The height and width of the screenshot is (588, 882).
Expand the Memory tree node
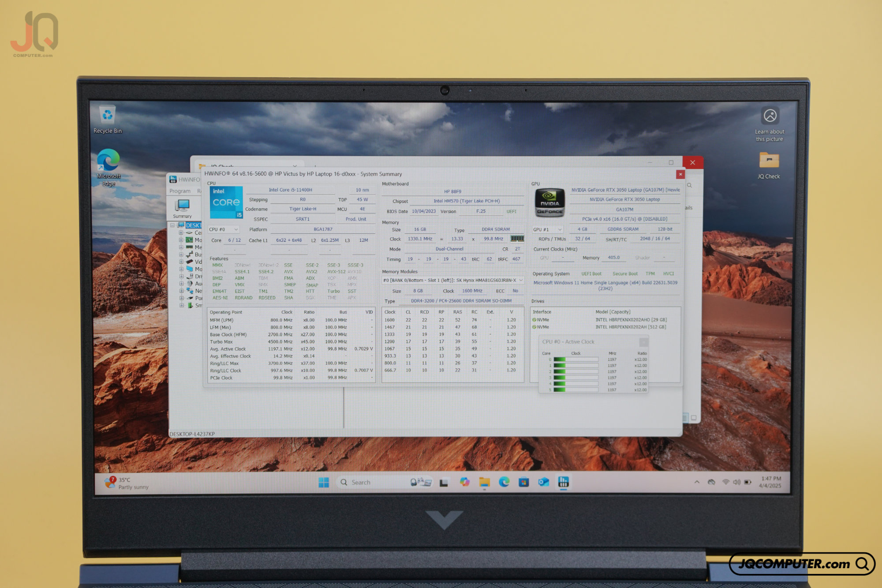181,247
